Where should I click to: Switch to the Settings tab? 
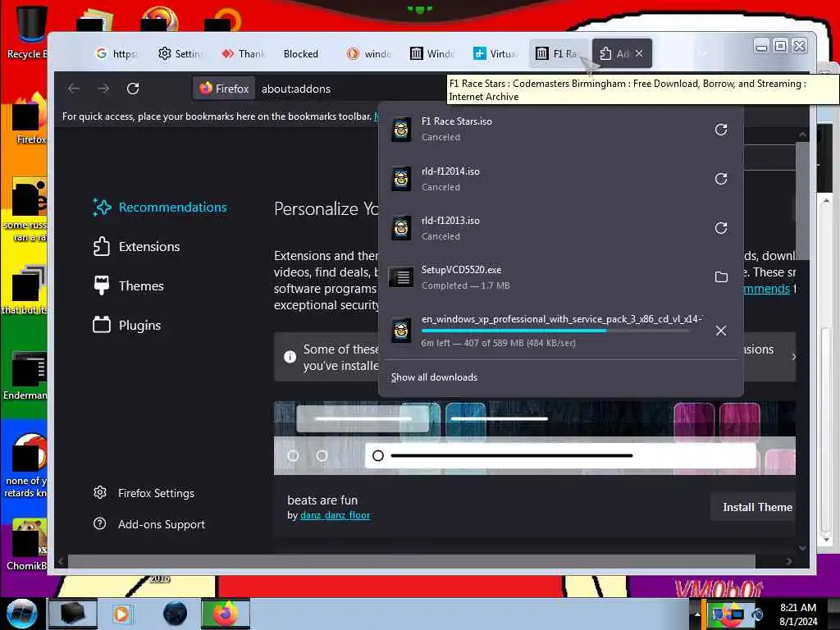180,53
